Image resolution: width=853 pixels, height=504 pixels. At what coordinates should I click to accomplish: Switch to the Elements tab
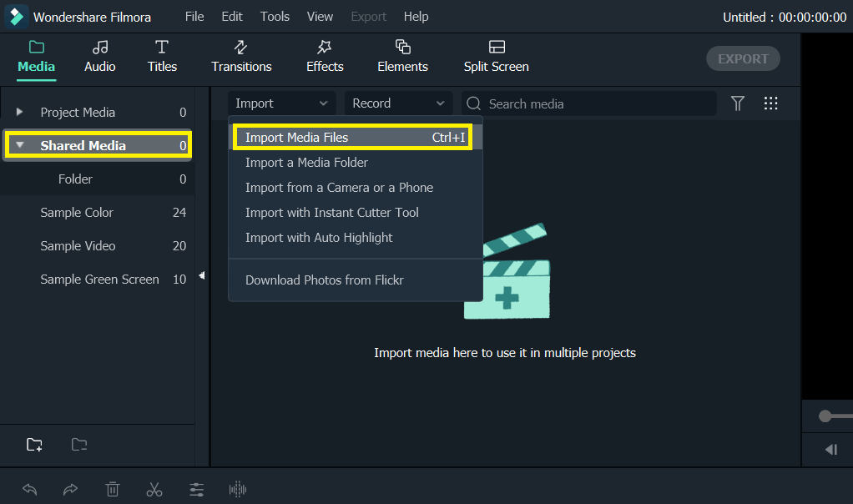tap(402, 57)
